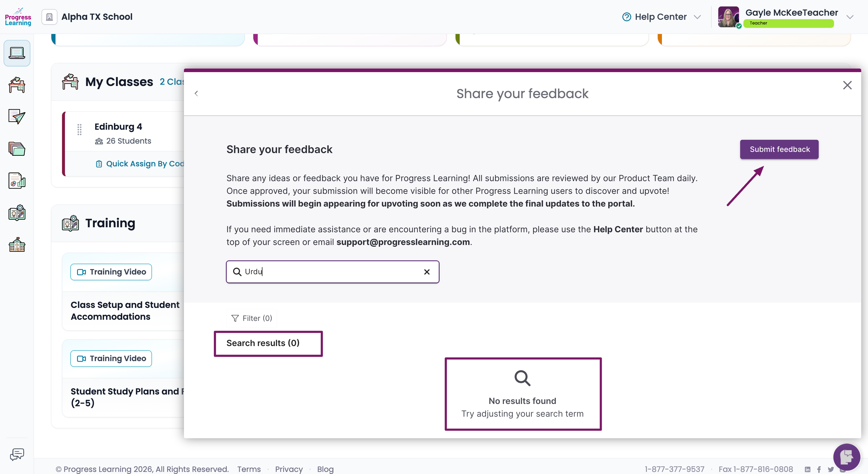Click the Search results (0) heading
This screenshot has height=474, width=868.
(x=263, y=343)
